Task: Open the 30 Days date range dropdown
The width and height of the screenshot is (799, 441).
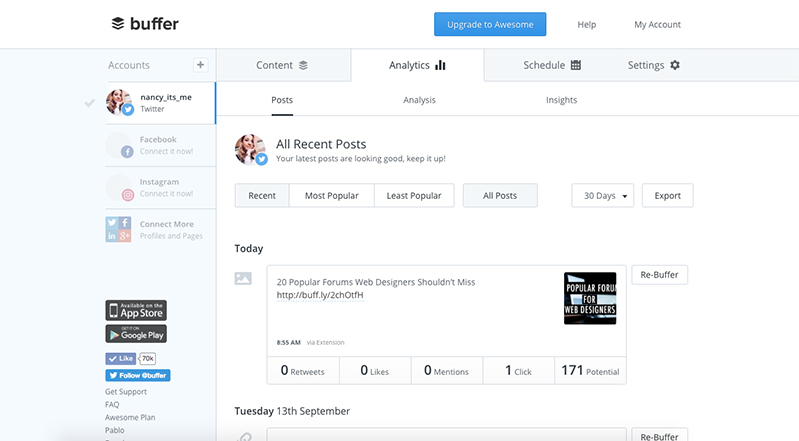Action: point(602,195)
